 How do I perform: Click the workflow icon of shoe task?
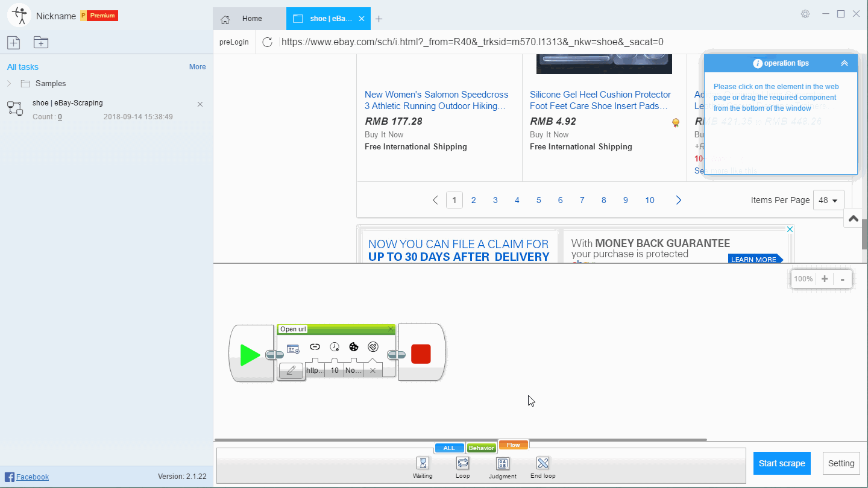pos(15,108)
